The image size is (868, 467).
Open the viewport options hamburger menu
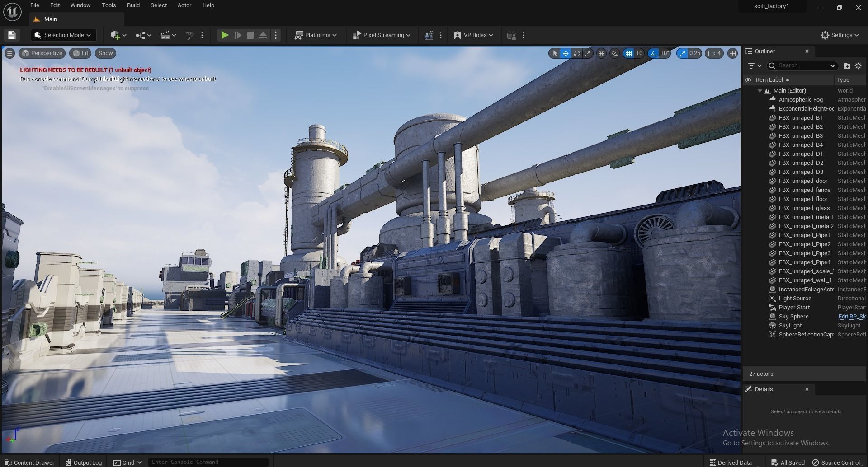click(9, 53)
